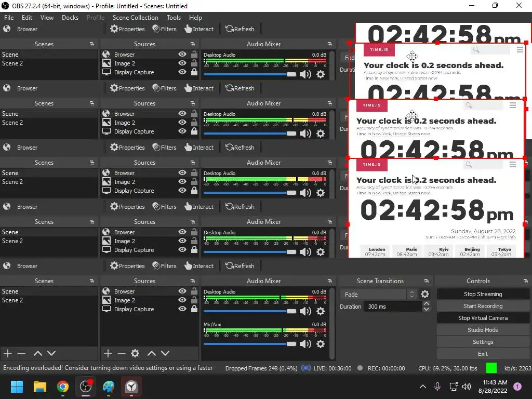Viewport: 532px width, 399px height.
Task: Open source properties via gear beside source minus icon
Action: coord(135,353)
